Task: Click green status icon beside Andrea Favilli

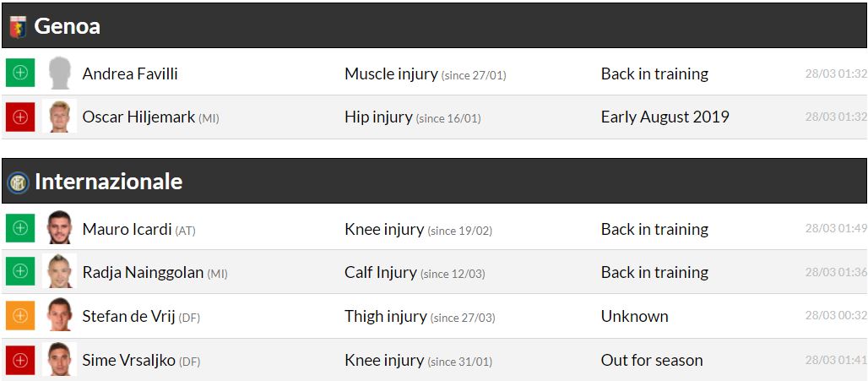Action: pyautogui.click(x=20, y=73)
